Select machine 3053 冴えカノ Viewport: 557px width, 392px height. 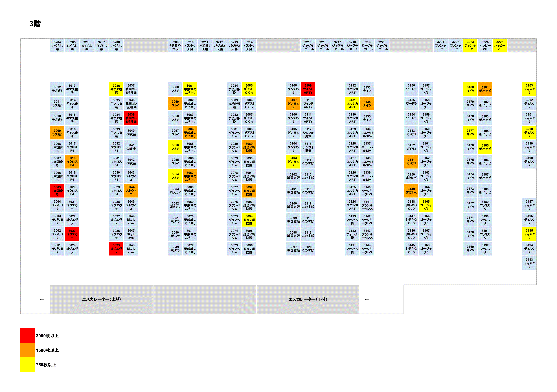pos(175,191)
